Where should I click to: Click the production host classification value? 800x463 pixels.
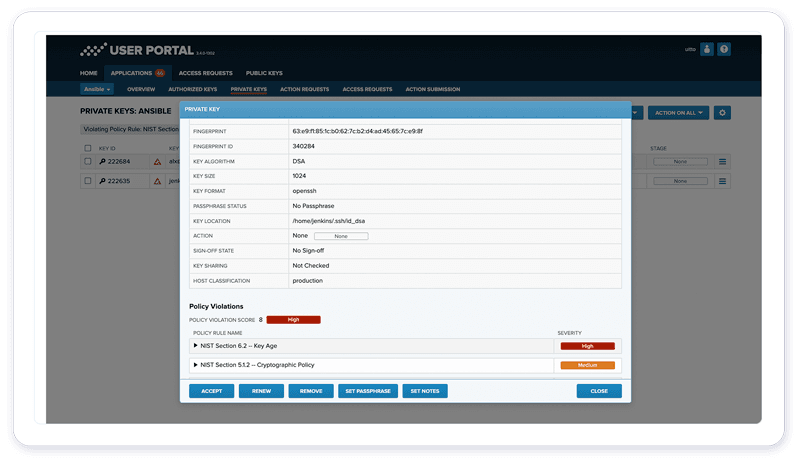tap(308, 281)
